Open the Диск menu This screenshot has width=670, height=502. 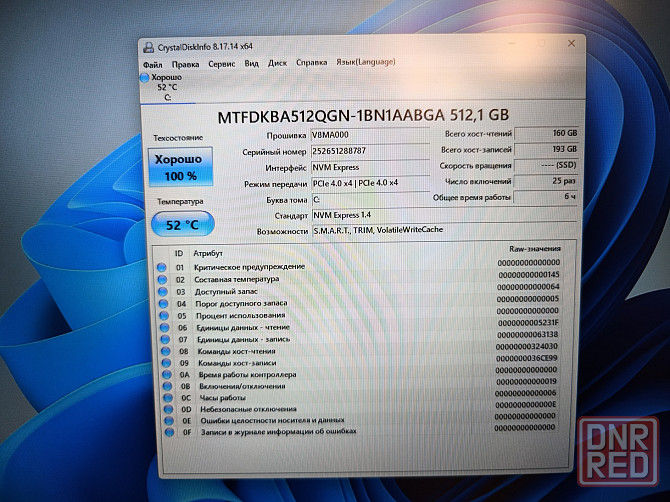point(277,63)
